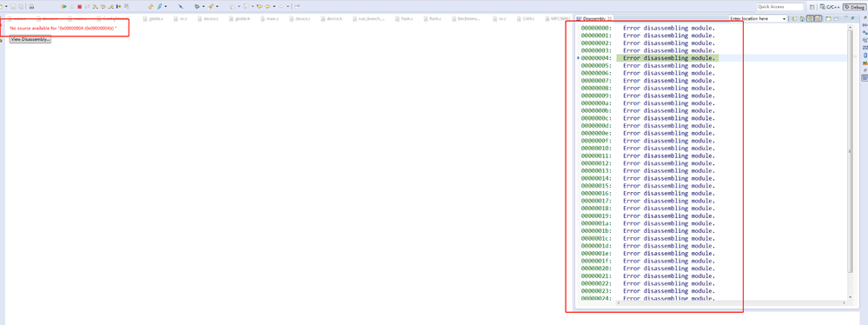Click the External Tools launch icon
Viewport: 868px width, 325px height.
(x=210, y=7)
